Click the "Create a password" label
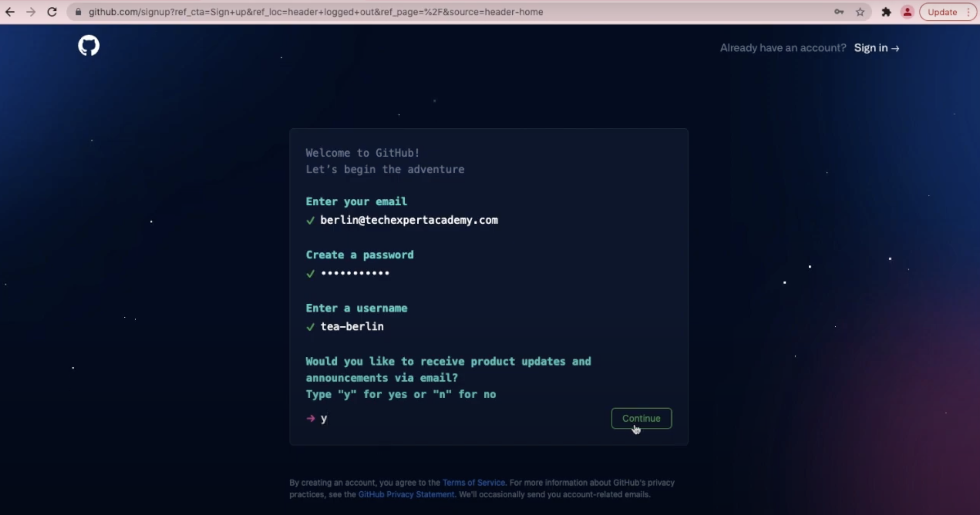The image size is (980, 515). click(x=359, y=255)
